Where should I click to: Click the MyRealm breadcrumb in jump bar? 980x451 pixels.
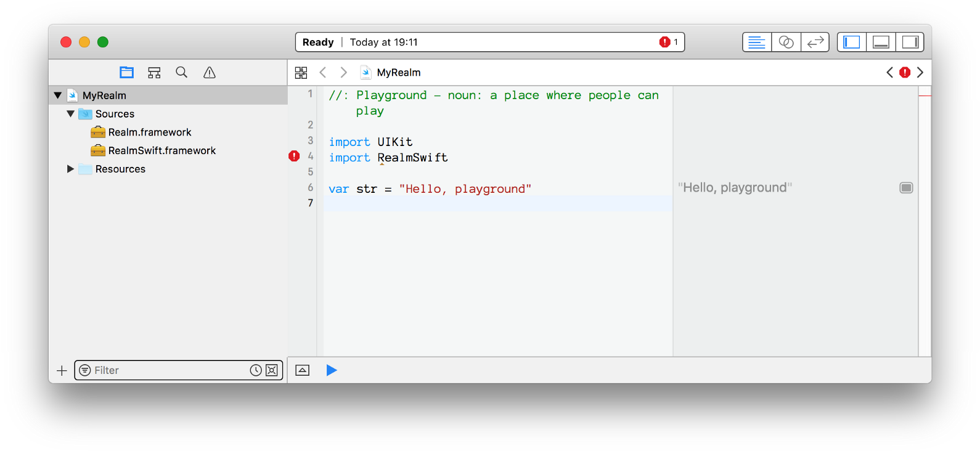(x=398, y=73)
